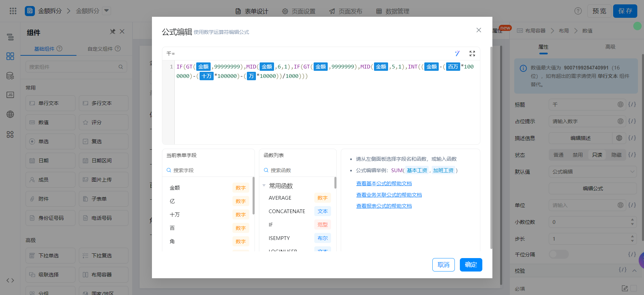
Task: Open the outline tree sidebar icon
Action: pos(10,37)
